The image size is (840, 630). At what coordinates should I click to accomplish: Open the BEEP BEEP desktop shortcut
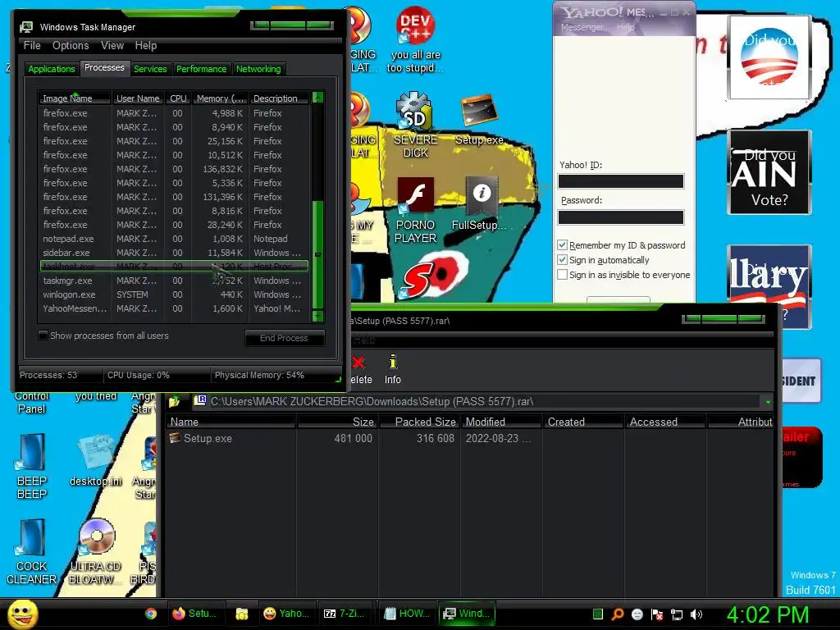tap(32, 452)
